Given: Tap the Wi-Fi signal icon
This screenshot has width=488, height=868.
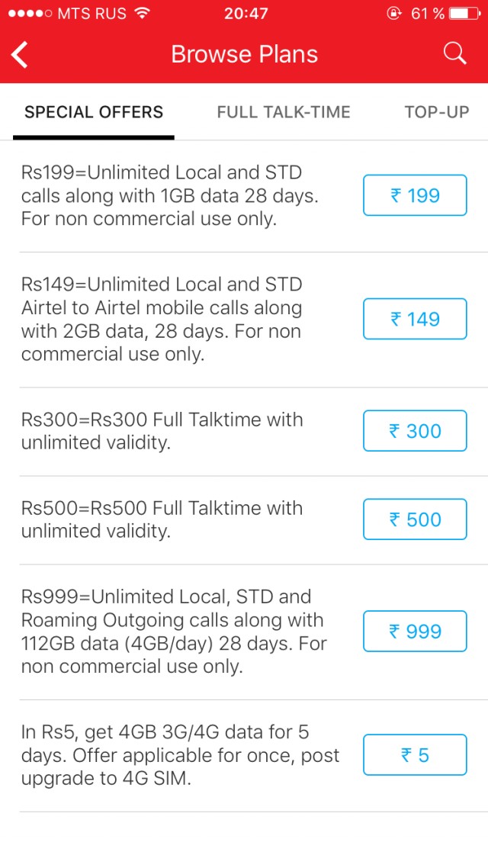Looking at the screenshot, I should 141,14.
